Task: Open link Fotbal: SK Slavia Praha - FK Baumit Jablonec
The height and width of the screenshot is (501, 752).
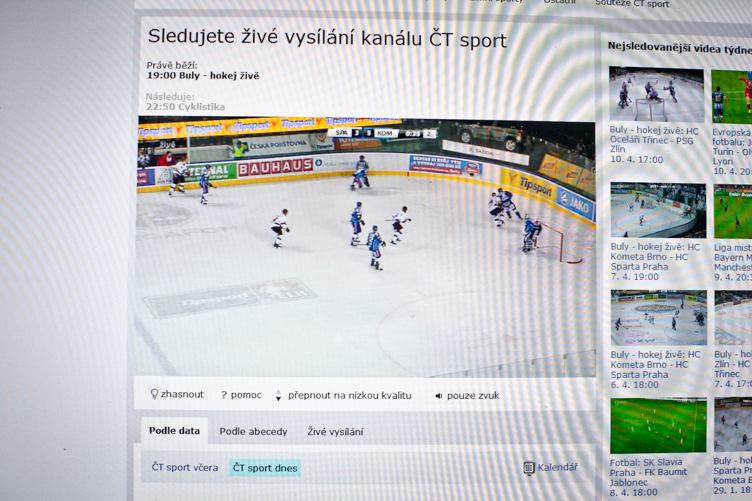Action: click(648, 477)
